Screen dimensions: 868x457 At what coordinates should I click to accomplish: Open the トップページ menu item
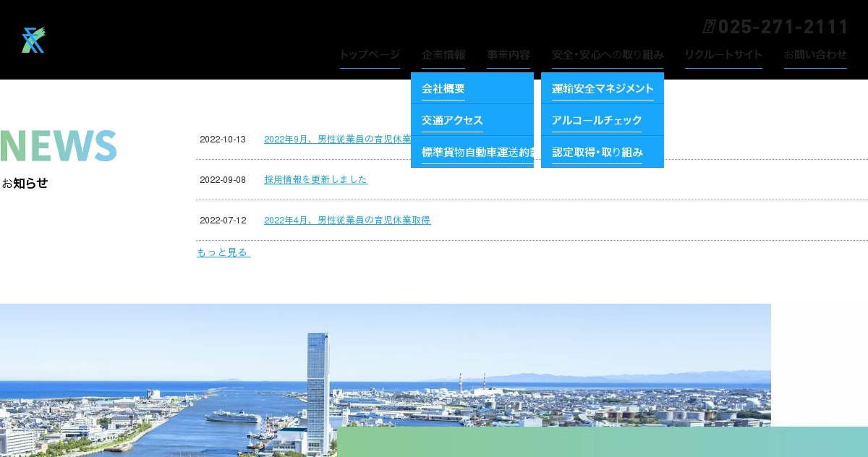(370, 55)
